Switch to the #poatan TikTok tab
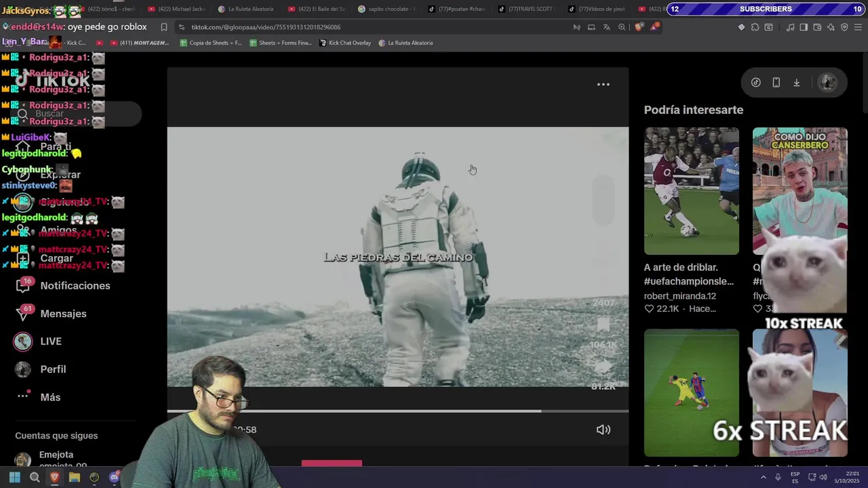 [x=456, y=9]
